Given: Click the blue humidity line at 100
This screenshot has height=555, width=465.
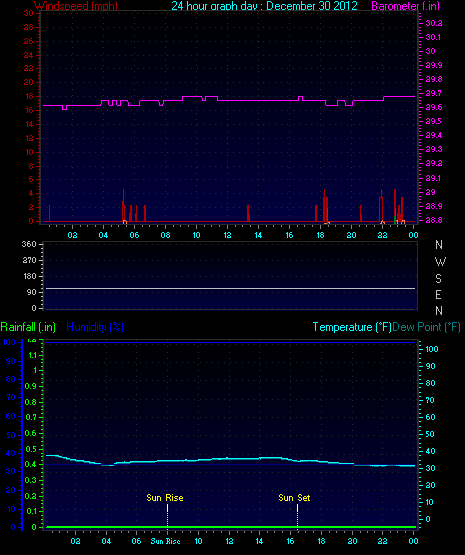Looking at the screenshot, I should [230, 342].
